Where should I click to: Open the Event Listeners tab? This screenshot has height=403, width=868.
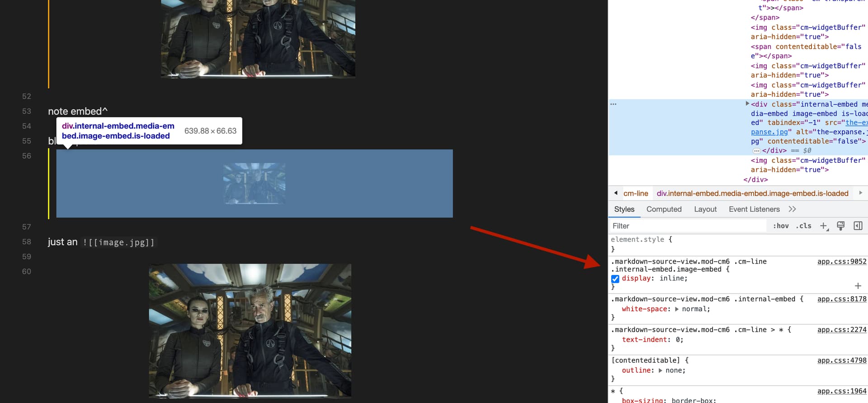pos(754,209)
